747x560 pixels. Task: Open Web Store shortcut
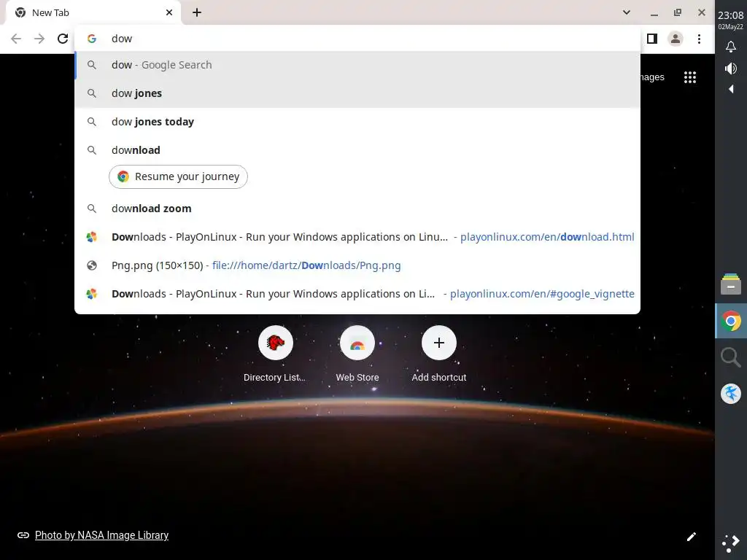pyautogui.click(x=357, y=354)
